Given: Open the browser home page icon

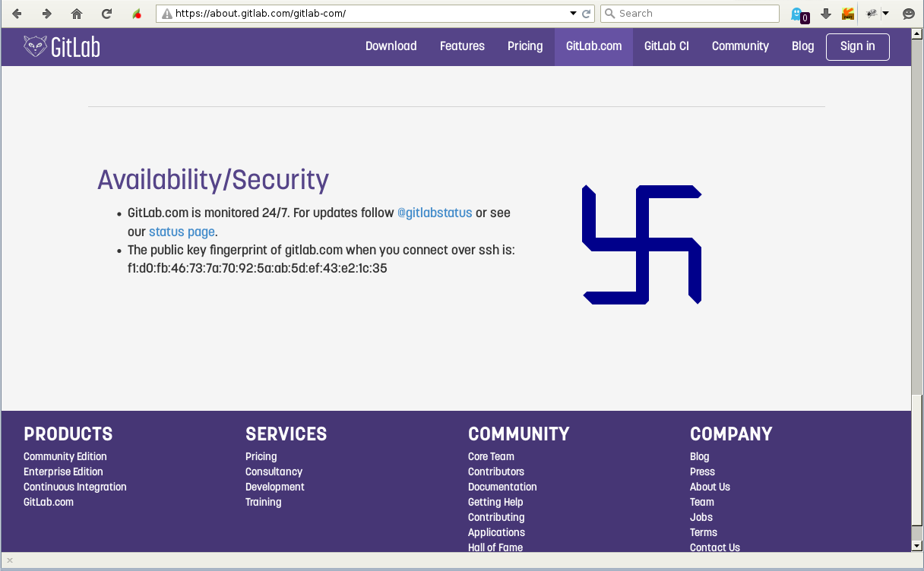Looking at the screenshot, I should [x=77, y=14].
